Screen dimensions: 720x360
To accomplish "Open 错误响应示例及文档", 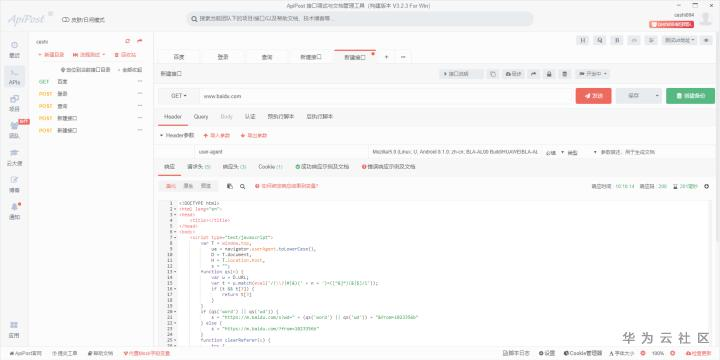I will (388, 167).
